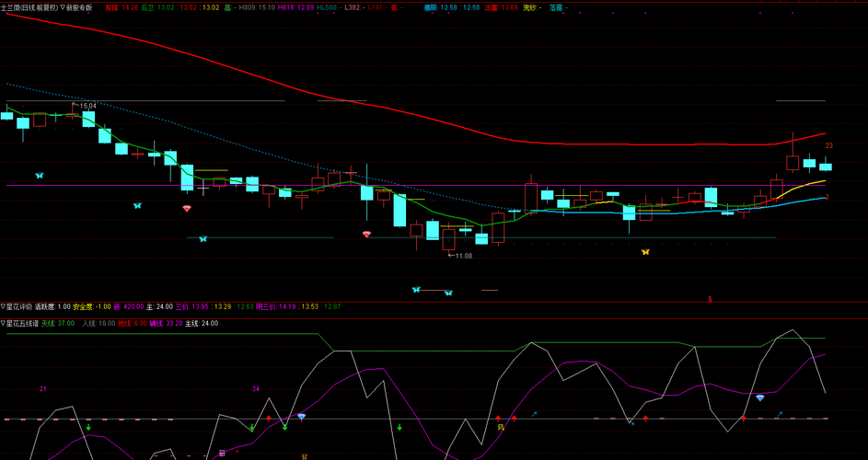
Task: Click the 风 signal marker in indicator panel
Action: [501, 428]
